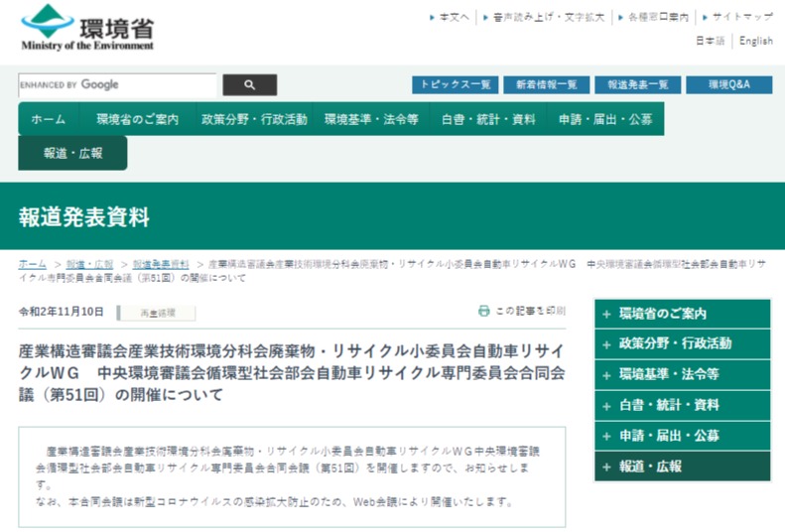The image size is (785, 532).
Task: Switch language to 日本語
Action: [711, 41]
